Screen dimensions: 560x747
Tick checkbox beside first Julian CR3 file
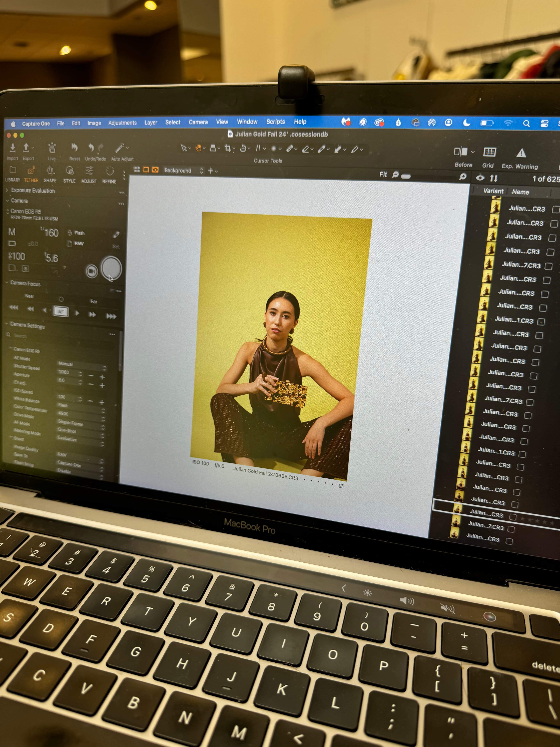[555, 210]
